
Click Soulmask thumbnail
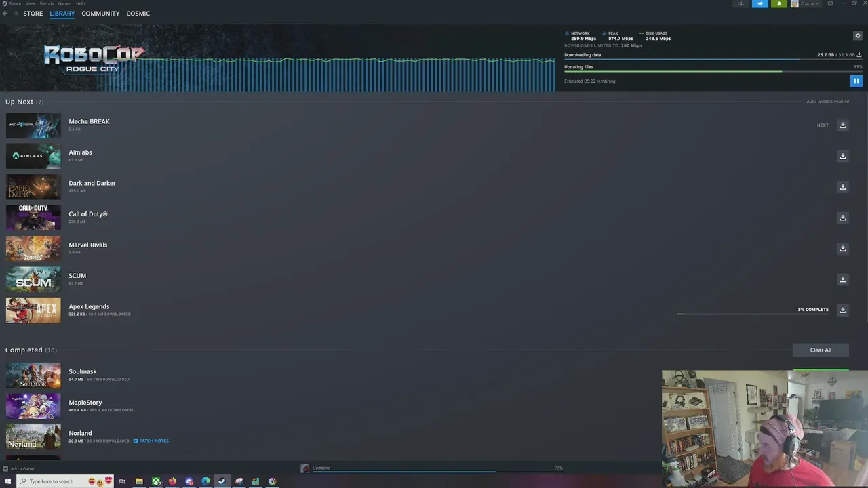pos(33,375)
